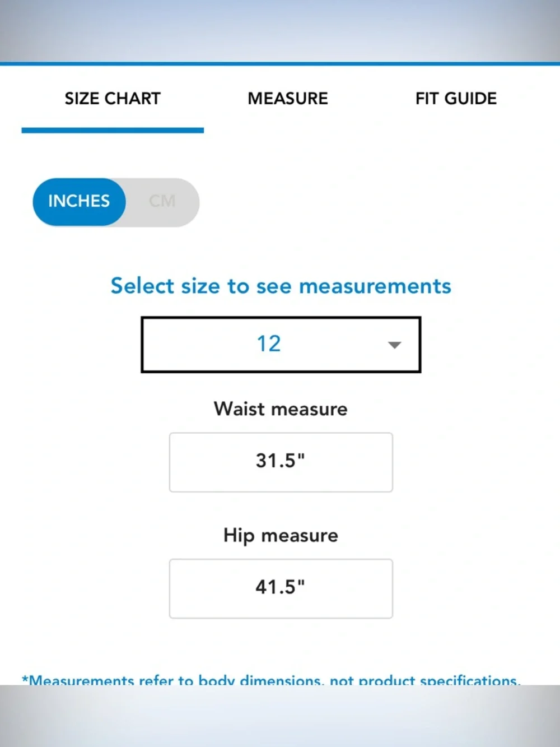The image size is (560, 747).
Task: Click the Waist measure value box showing 31.5"
Action: pyautogui.click(x=281, y=462)
